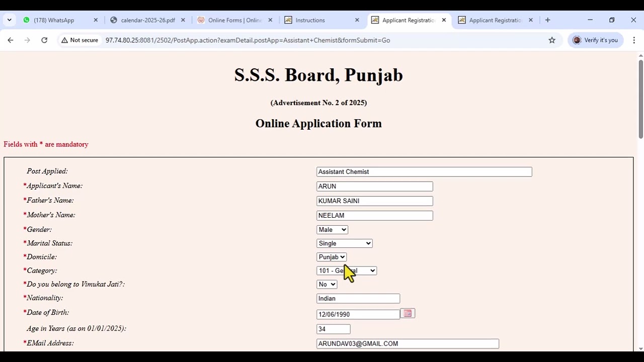Click the Date of Birth label
Viewport: 644px width, 362px height.
click(x=48, y=313)
